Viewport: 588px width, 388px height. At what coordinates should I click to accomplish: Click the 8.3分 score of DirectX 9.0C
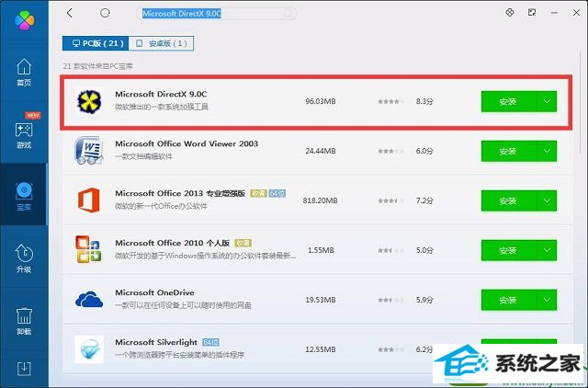click(x=424, y=101)
